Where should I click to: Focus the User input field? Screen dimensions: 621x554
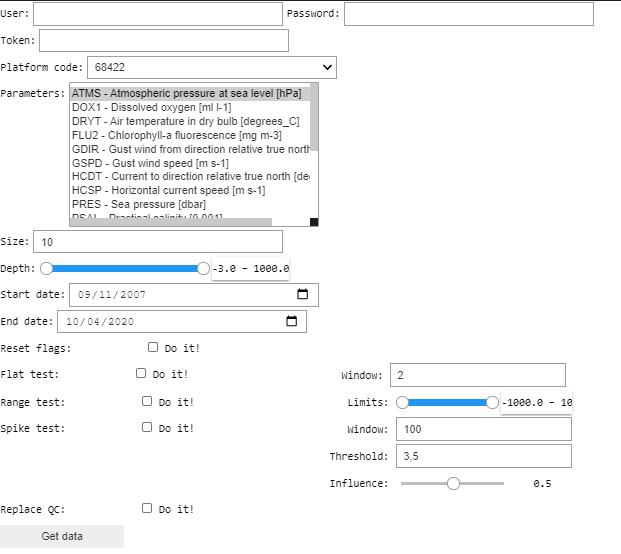pos(158,14)
